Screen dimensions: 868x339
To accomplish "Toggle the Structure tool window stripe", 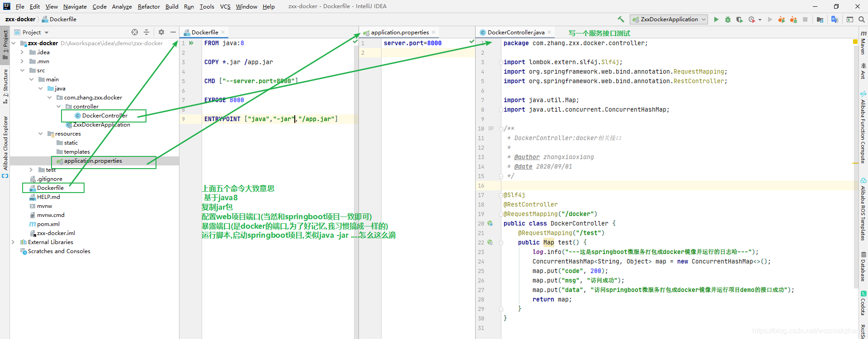I will [5, 86].
